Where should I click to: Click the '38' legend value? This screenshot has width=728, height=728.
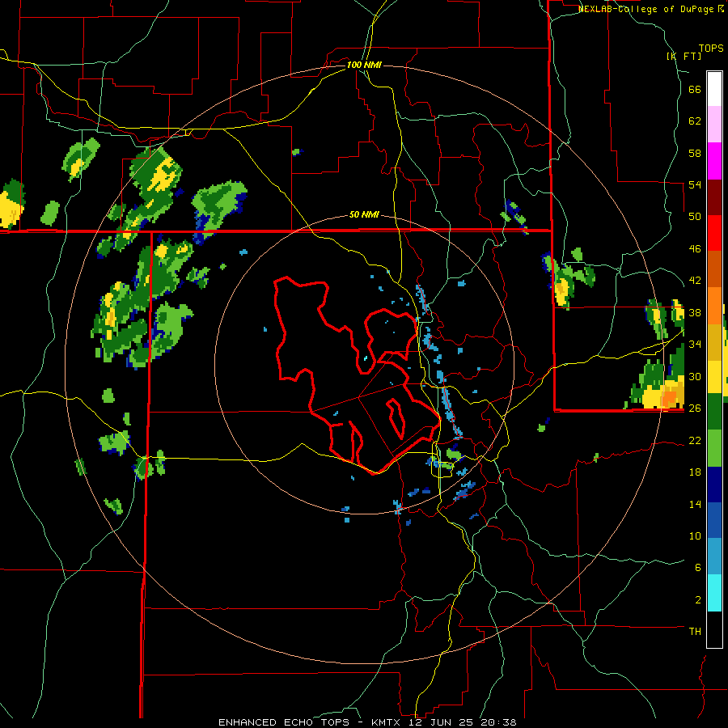coord(695,312)
